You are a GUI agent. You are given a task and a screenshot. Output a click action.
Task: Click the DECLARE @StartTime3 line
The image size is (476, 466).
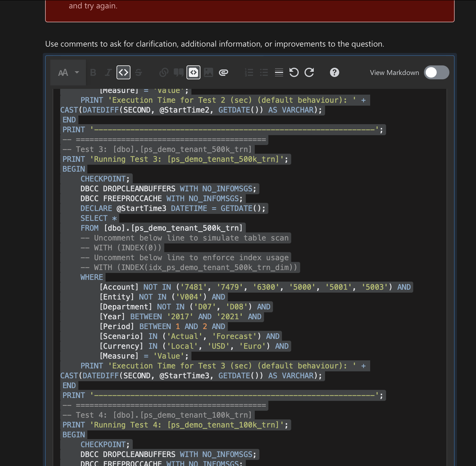[x=173, y=208]
